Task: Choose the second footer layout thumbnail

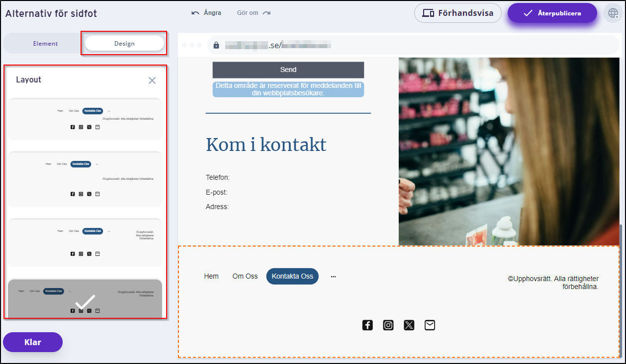Action: (x=85, y=179)
